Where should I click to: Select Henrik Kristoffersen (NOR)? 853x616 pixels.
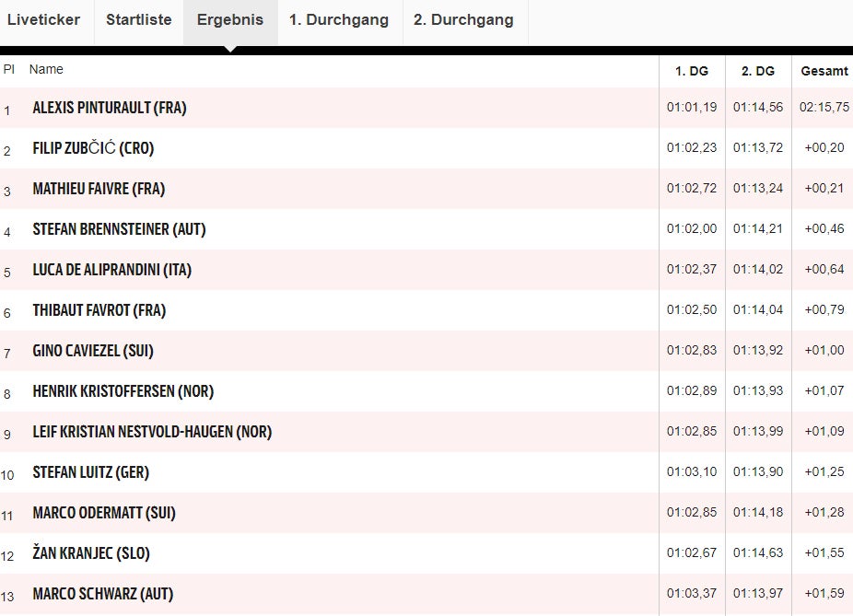pyautogui.click(x=123, y=391)
